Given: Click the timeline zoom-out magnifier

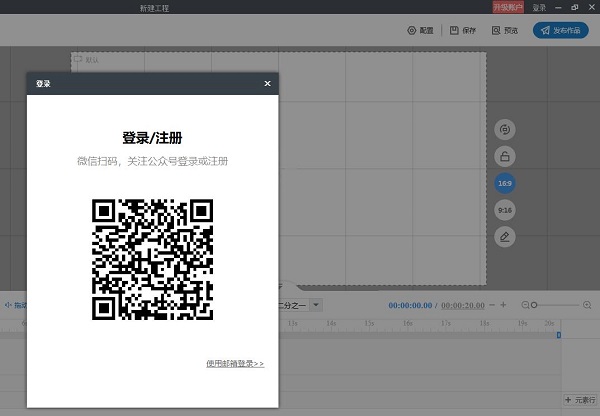Looking at the screenshot, I should [525, 305].
